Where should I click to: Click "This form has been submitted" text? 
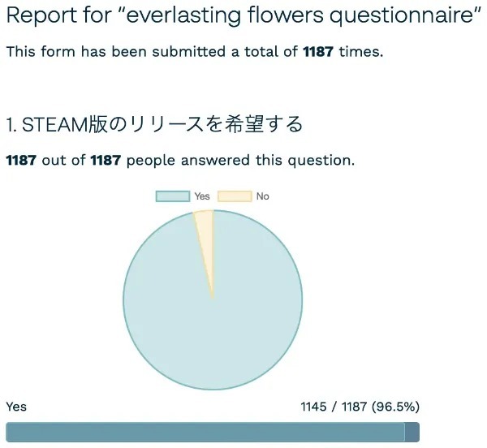(x=114, y=51)
